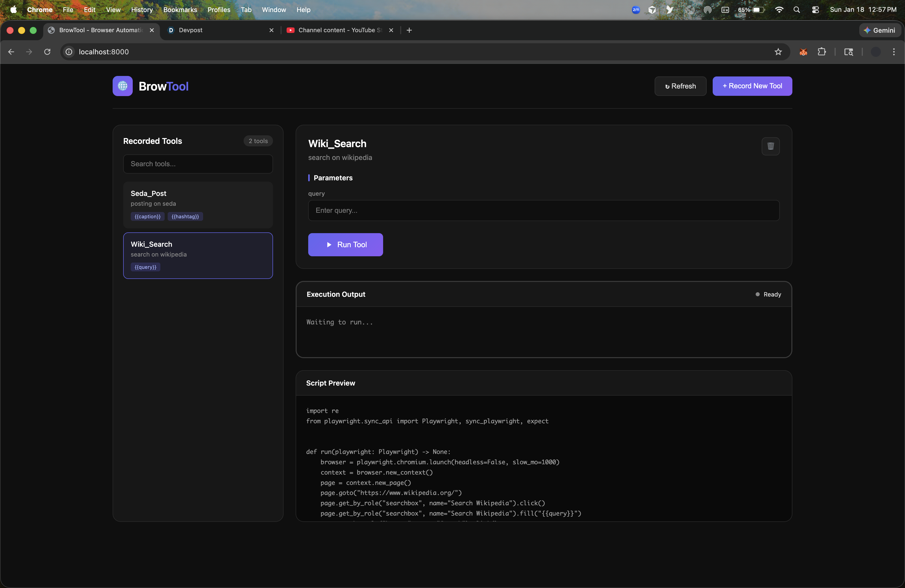Delete the Wiki_Search tool with trash icon
This screenshot has width=905, height=588.
point(771,146)
